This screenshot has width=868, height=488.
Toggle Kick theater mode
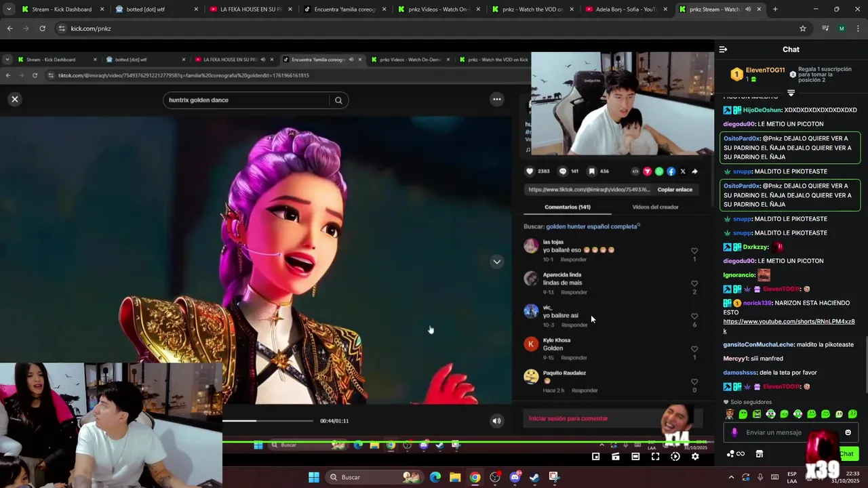tap(635, 457)
